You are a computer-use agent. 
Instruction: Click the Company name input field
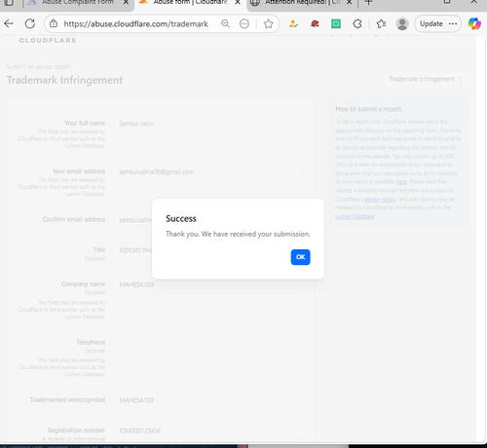[x=208, y=284]
